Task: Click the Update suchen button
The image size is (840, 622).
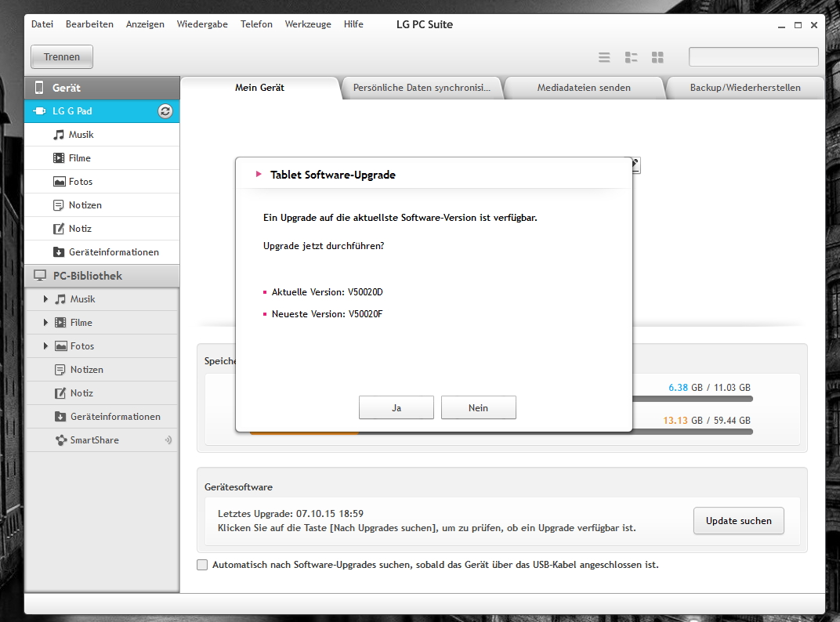Action: 739,521
